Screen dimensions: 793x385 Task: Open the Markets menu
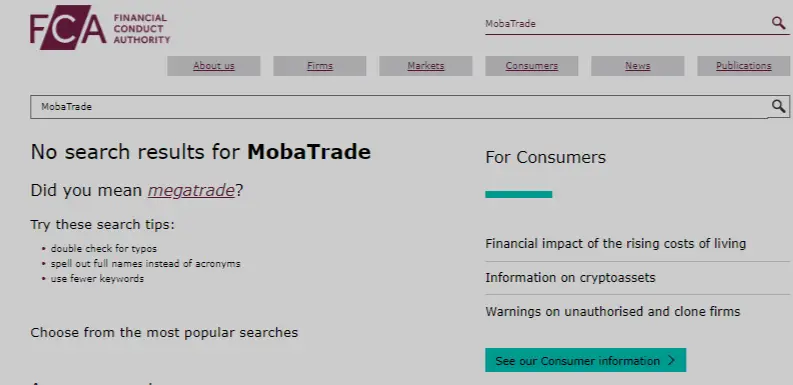pos(426,66)
